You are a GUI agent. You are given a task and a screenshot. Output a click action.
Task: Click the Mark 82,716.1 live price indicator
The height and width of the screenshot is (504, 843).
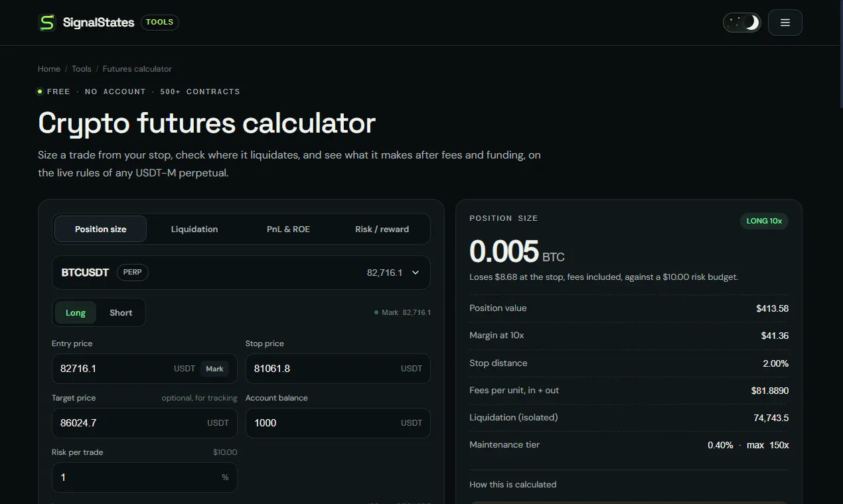click(403, 312)
